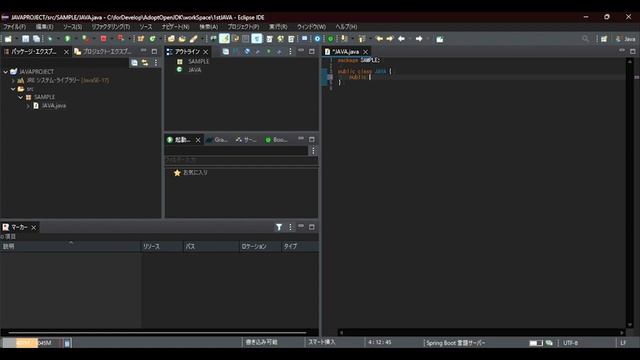Open the ウィンドウ(W) menu
This screenshot has width=640, height=360.
[x=311, y=27]
